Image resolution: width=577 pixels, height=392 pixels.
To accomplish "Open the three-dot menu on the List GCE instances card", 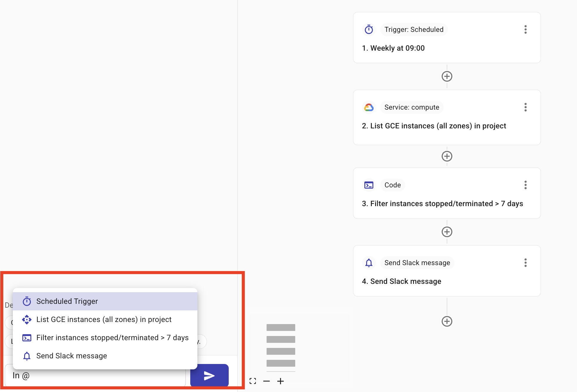I will point(525,107).
